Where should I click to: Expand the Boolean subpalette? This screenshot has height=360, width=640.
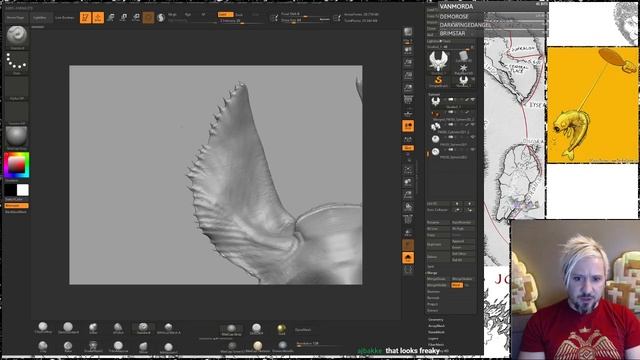coord(433,291)
